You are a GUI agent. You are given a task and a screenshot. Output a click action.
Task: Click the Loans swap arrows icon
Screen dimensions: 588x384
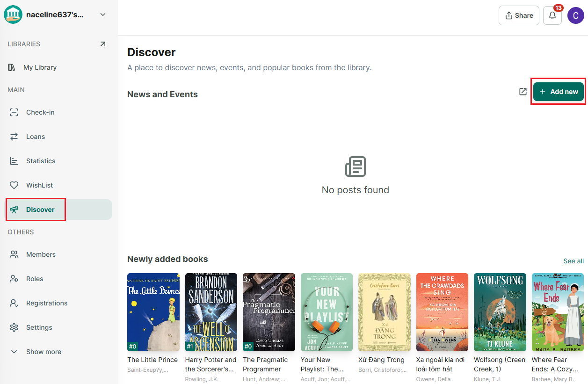[x=14, y=137]
